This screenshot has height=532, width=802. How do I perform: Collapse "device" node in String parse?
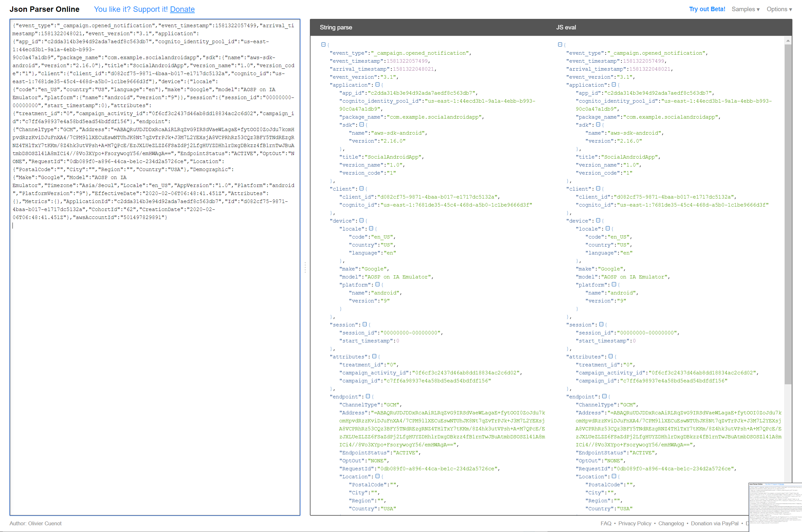point(361,220)
